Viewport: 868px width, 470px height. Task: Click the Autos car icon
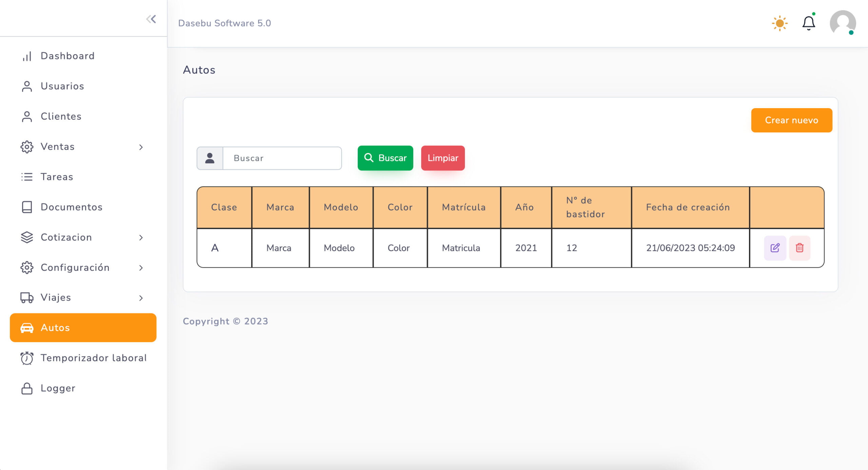[27, 328]
